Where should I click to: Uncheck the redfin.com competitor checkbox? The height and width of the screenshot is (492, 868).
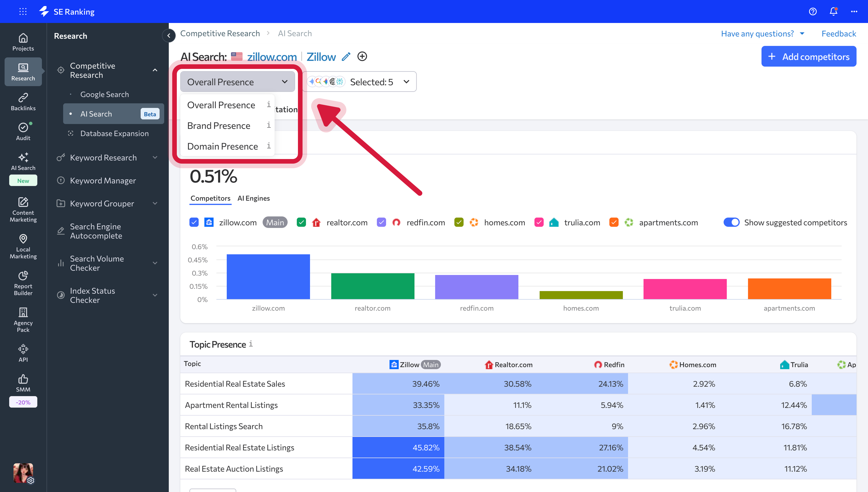click(381, 222)
